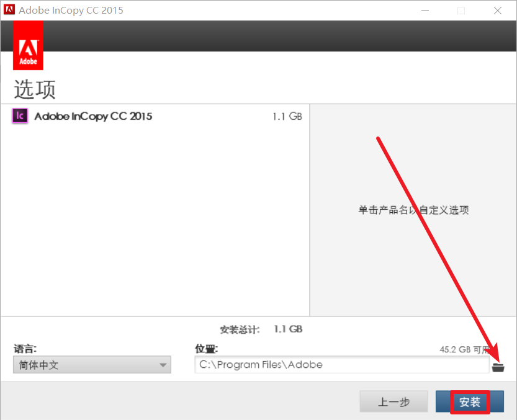
Task: Click the Adobe logo in the header
Action: tap(28, 45)
